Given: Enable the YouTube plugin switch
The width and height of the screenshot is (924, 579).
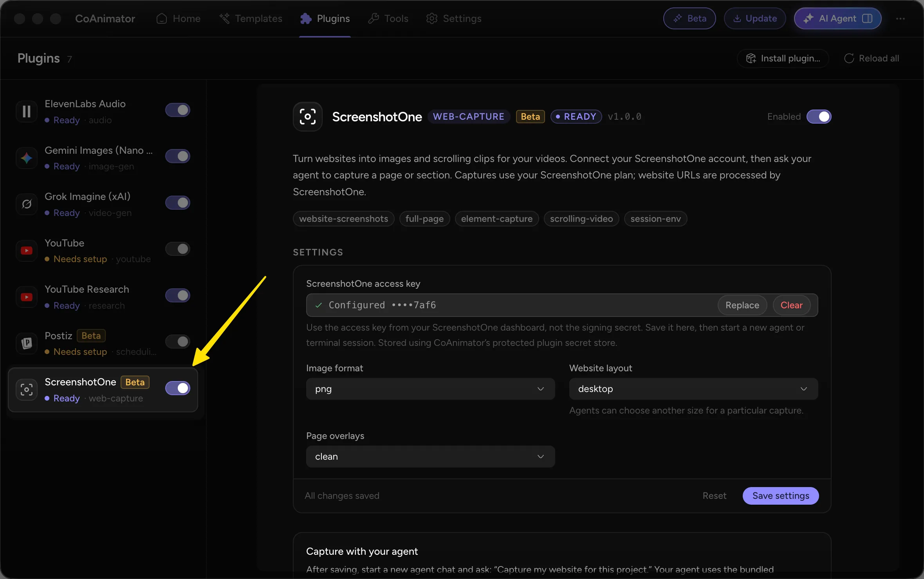Looking at the screenshot, I should (178, 249).
